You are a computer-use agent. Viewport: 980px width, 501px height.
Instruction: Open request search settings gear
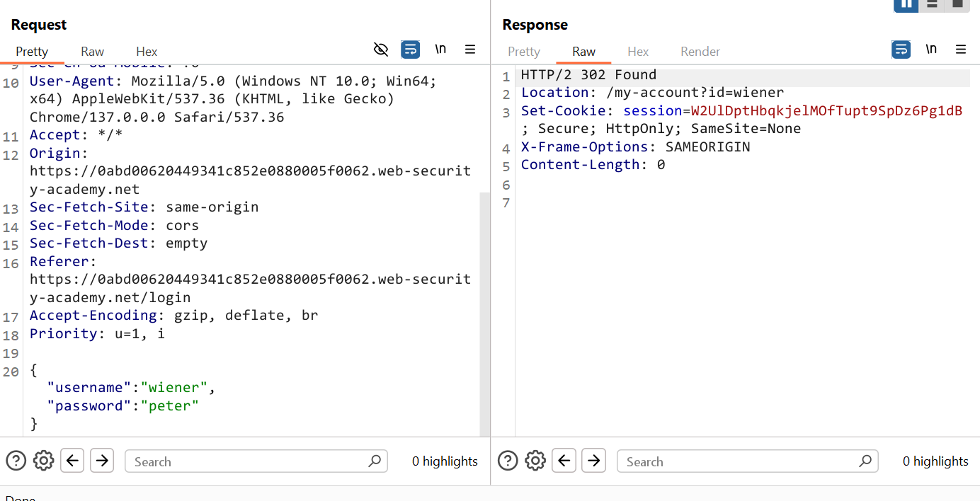point(43,461)
